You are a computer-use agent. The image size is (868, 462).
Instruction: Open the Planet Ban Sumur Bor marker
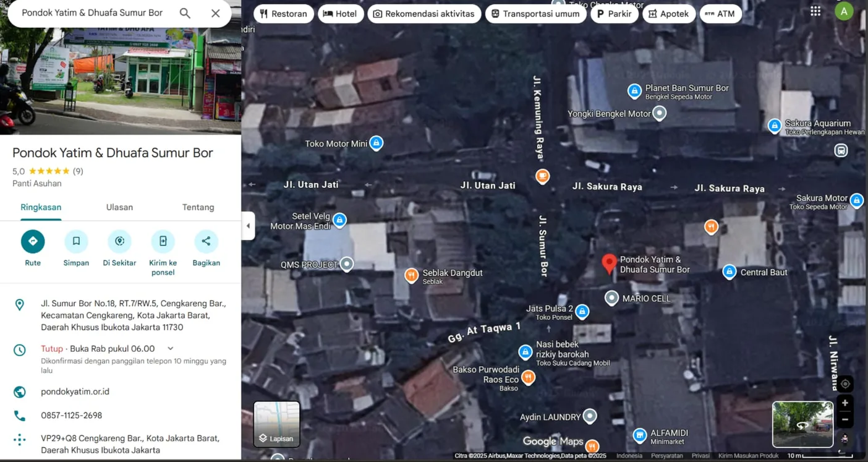[634, 92]
